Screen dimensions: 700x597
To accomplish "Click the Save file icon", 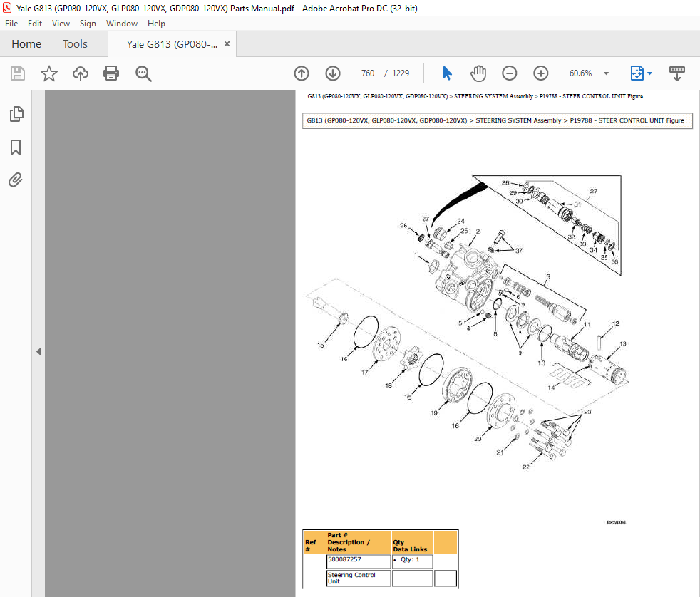I will 17,73.
